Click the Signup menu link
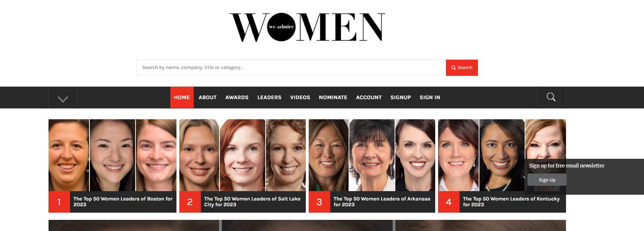This screenshot has height=231, width=644. coord(401,97)
